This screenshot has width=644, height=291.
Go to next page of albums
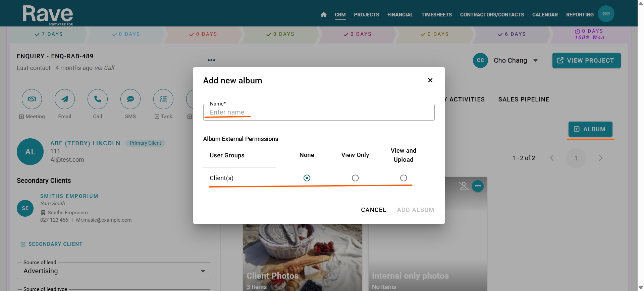(x=600, y=158)
